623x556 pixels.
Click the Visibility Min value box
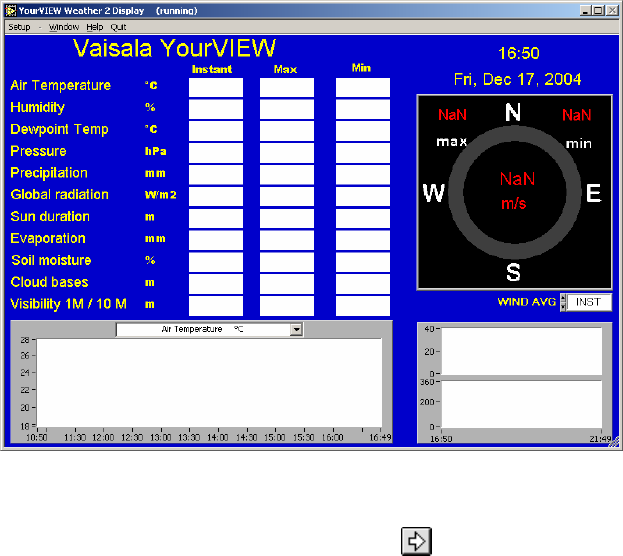(363, 306)
